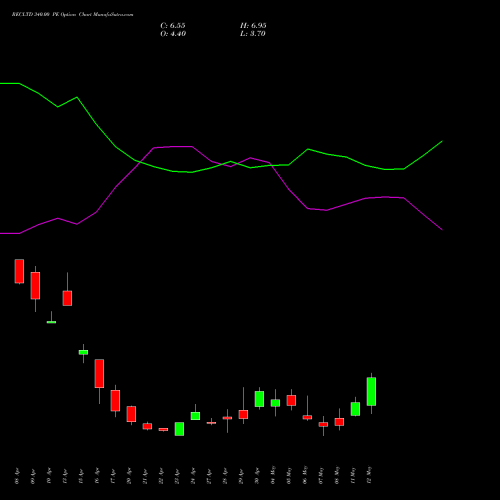The image size is (500, 500).
Task: Click the '27 Apr' date label
Action: click(x=209, y=476)
